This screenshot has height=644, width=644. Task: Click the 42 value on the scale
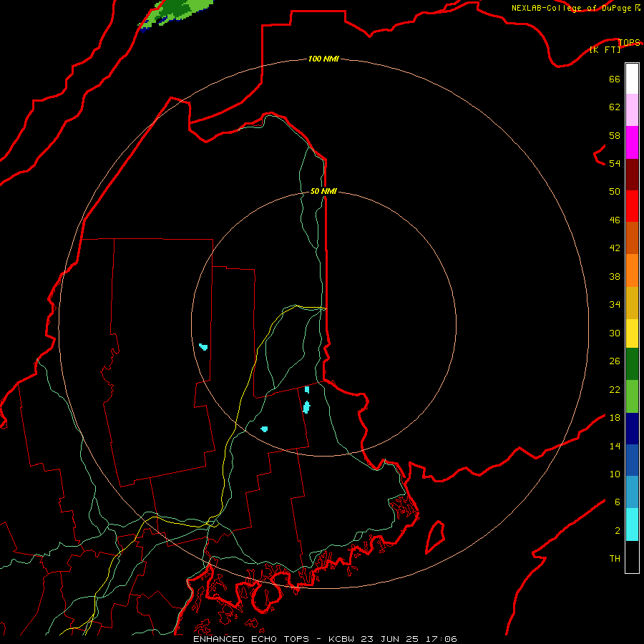(x=615, y=248)
